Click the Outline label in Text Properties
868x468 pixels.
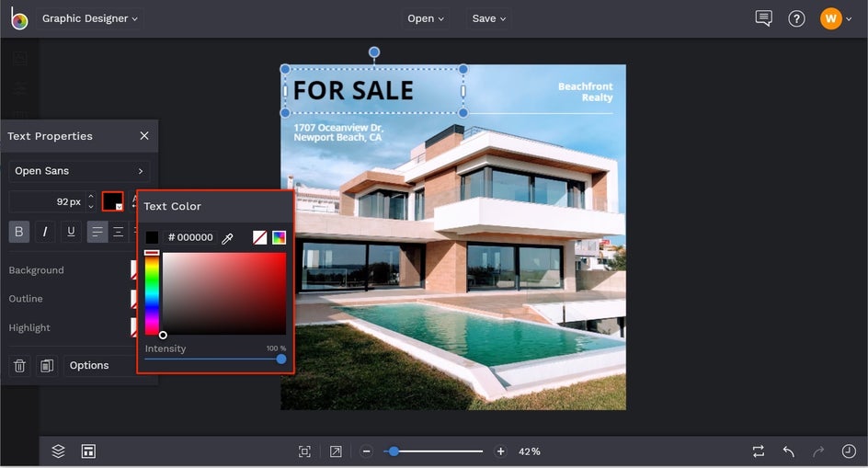pyautogui.click(x=26, y=299)
